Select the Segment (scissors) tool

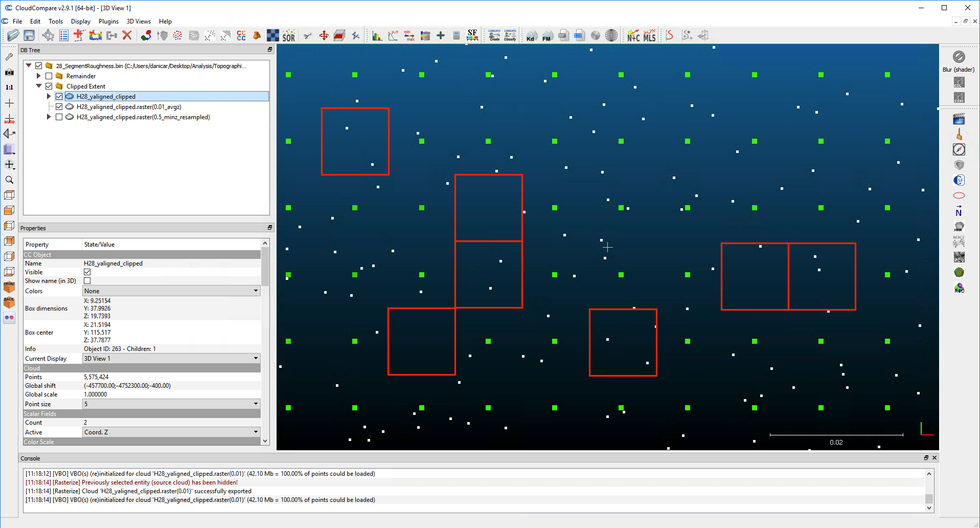tap(307, 35)
